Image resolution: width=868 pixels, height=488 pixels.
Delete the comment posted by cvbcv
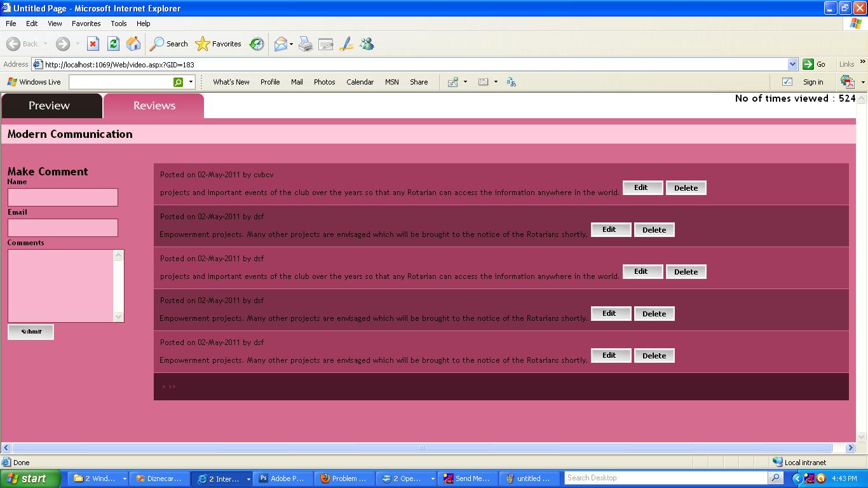(686, 188)
